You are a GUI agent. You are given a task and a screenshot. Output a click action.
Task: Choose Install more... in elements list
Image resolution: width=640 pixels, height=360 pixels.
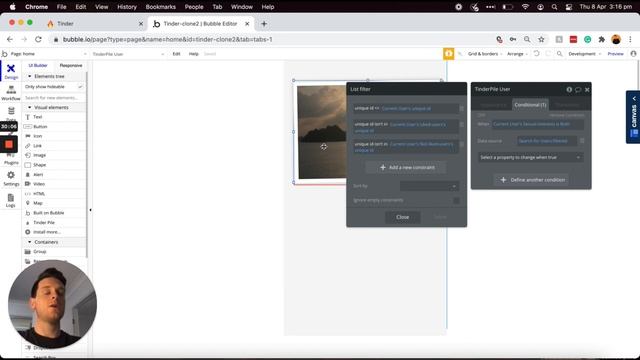(47, 232)
